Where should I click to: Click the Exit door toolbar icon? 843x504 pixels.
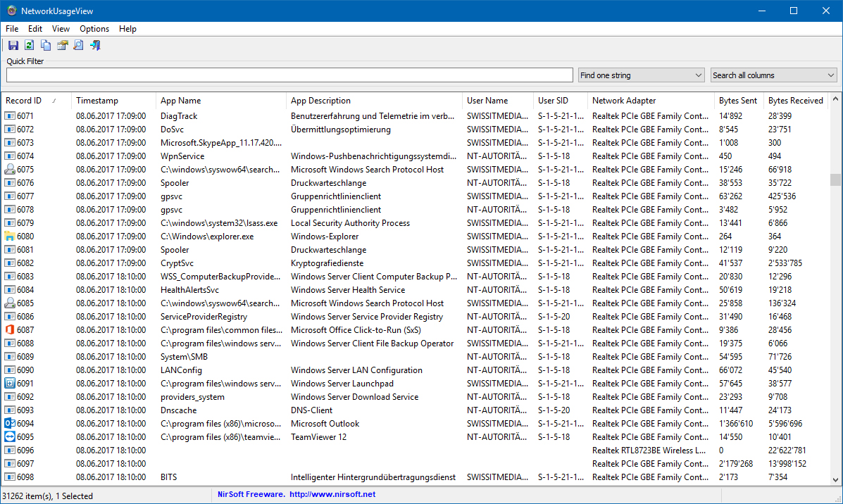[95, 46]
